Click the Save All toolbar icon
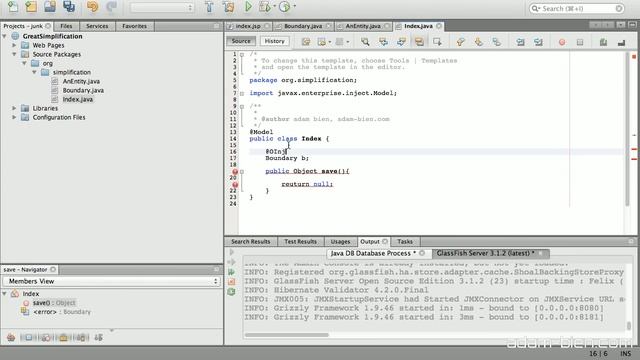640x360 pixels. [x=69, y=7]
